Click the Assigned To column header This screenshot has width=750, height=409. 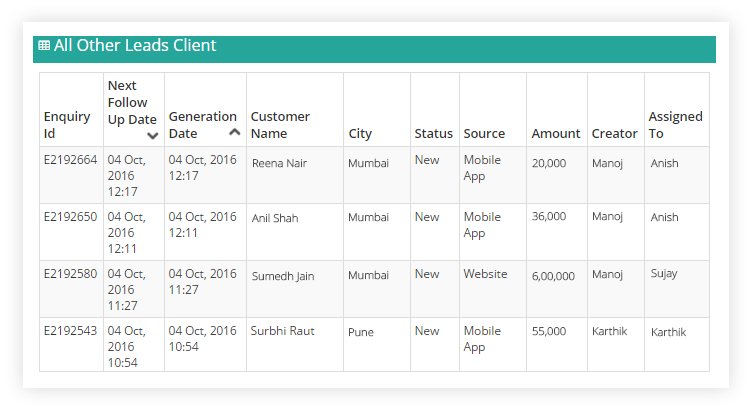point(675,125)
